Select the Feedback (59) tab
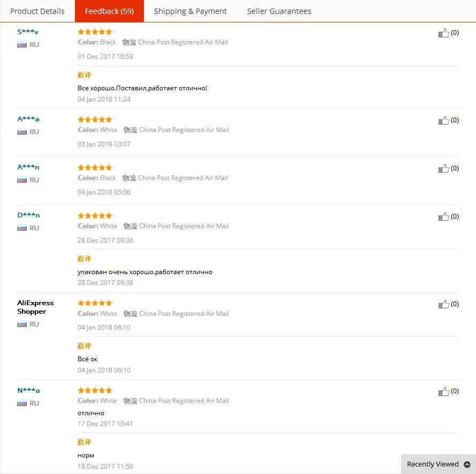The width and height of the screenshot is (476, 474). tap(109, 11)
